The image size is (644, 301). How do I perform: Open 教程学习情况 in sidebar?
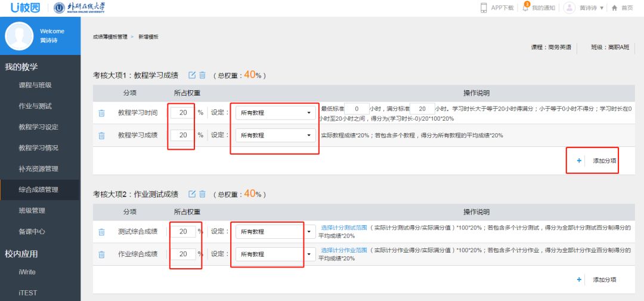39,148
